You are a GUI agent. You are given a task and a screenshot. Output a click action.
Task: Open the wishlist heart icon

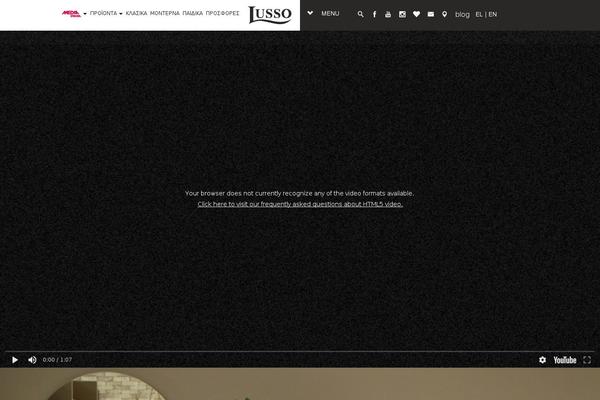coord(416,14)
